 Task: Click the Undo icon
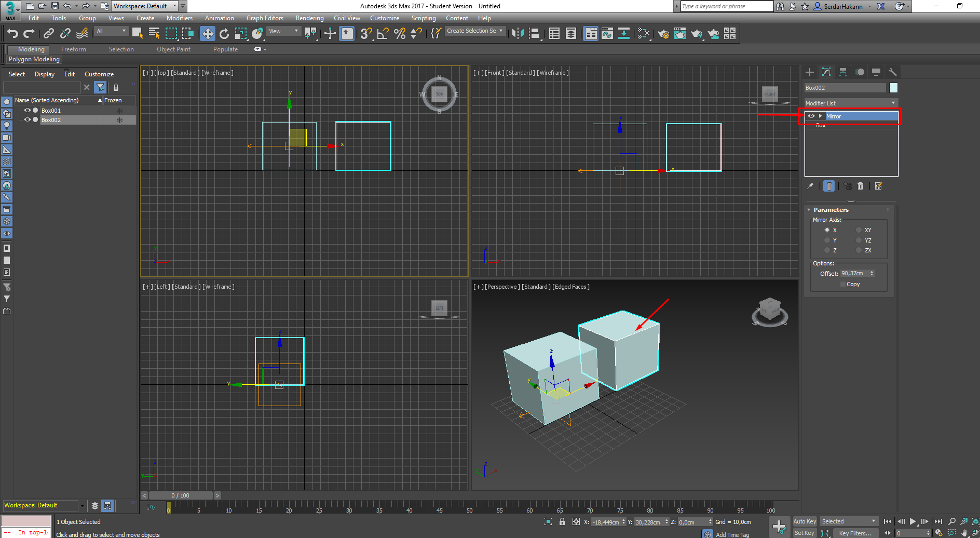coord(12,33)
